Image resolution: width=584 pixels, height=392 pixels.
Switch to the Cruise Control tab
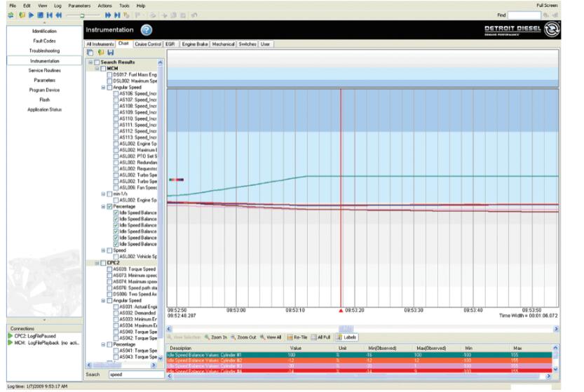(x=147, y=44)
